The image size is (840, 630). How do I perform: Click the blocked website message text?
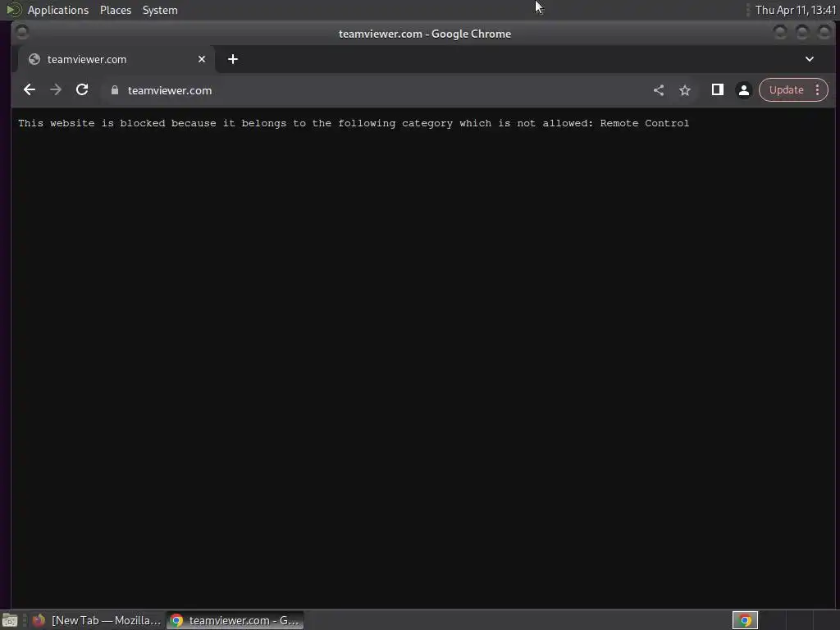pos(354,123)
